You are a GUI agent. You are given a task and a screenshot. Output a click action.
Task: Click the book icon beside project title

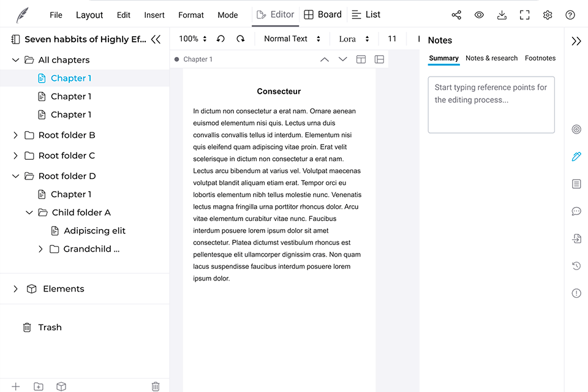click(15, 39)
